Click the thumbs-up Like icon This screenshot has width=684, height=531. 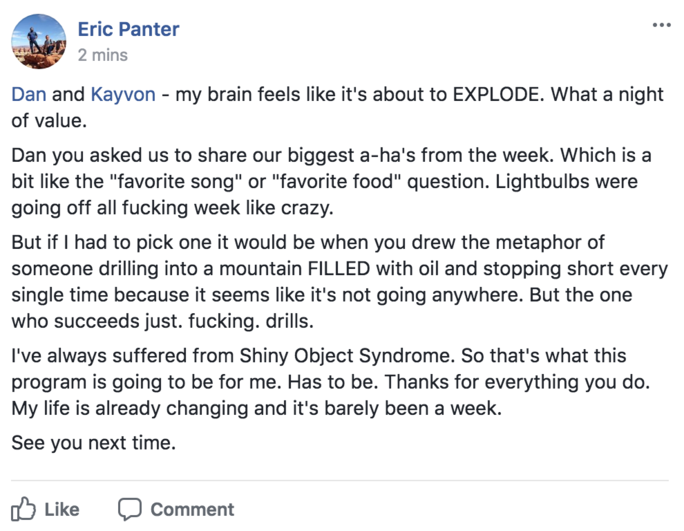23,508
